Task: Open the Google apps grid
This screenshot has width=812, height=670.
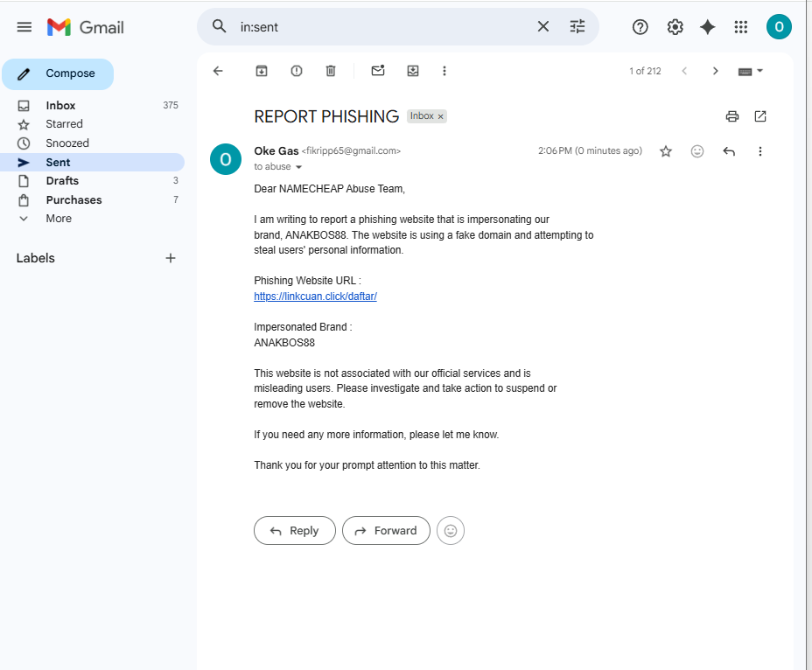Action: 741,27
